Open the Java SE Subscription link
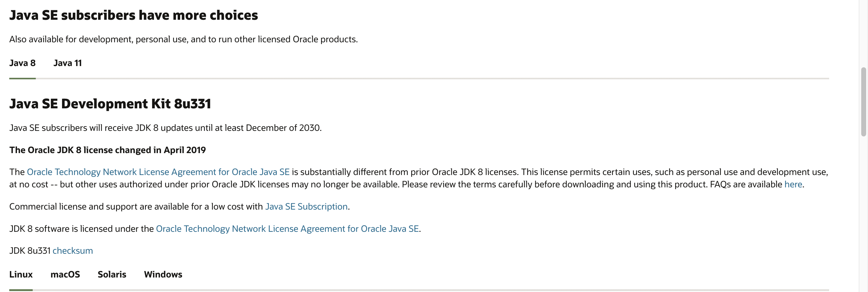This screenshot has width=868, height=292. 306,206
